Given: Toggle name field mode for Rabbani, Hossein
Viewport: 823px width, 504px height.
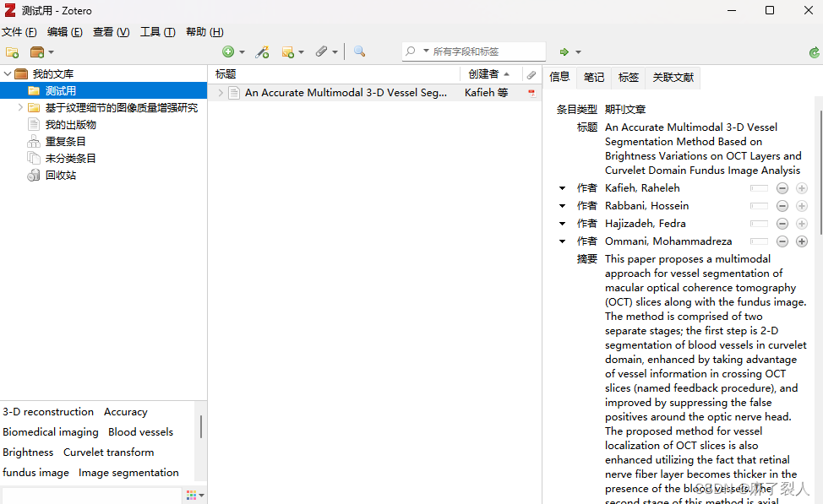Looking at the screenshot, I should click(759, 206).
